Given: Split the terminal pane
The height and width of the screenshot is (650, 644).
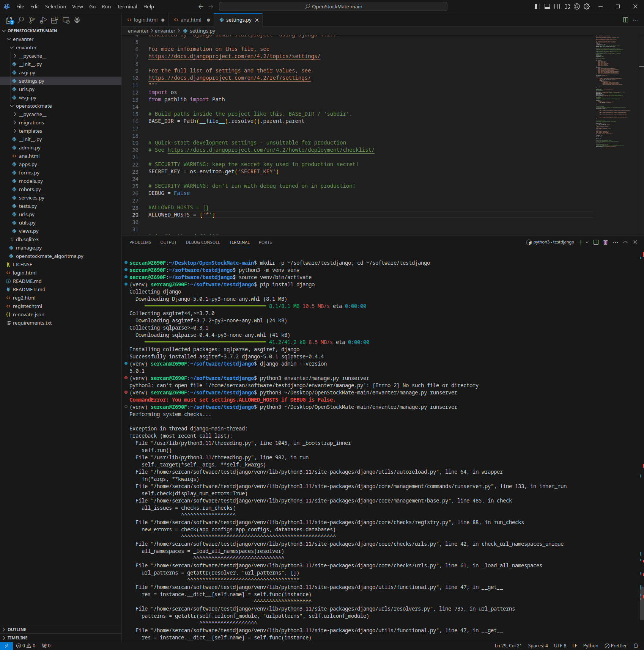Looking at the screenshot, I should pos(596,242).
